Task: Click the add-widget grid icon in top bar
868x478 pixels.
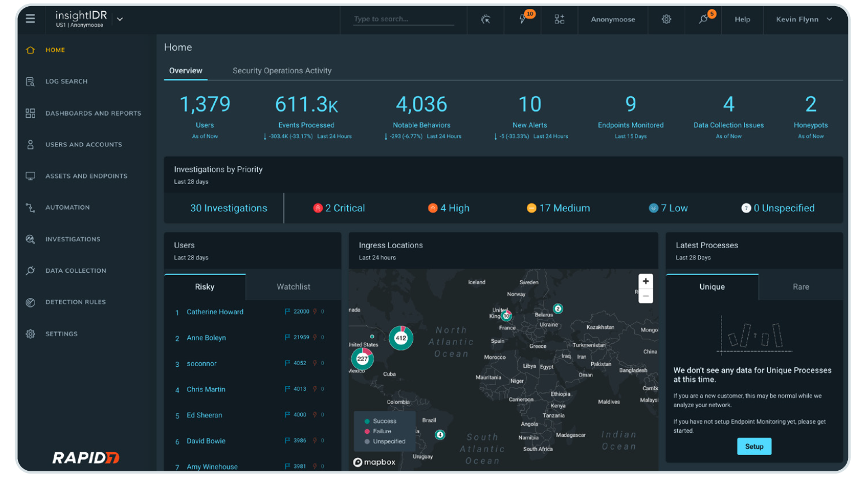Action: pyautogui.click(x=559, y=19)
